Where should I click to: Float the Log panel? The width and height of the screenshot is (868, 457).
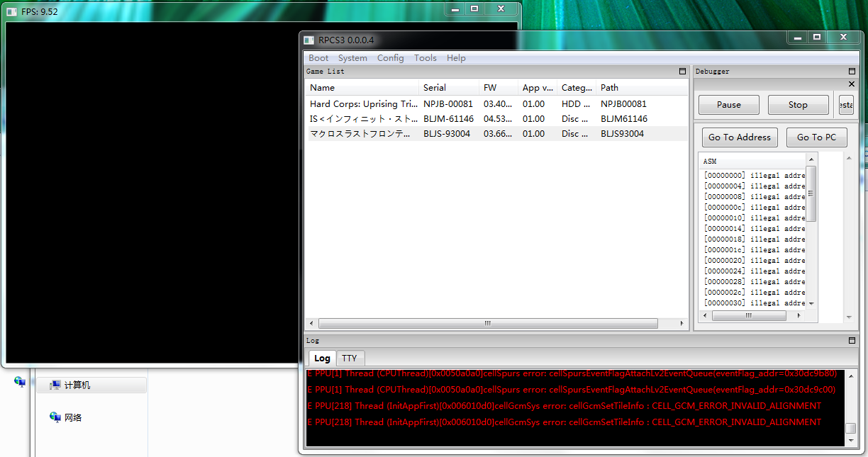click(852, 341)
